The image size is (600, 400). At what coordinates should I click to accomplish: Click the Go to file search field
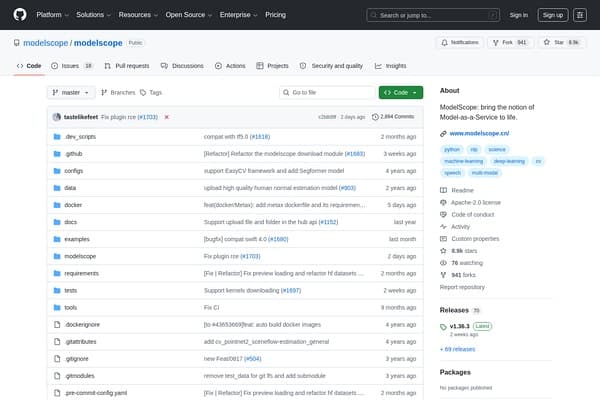327,93
